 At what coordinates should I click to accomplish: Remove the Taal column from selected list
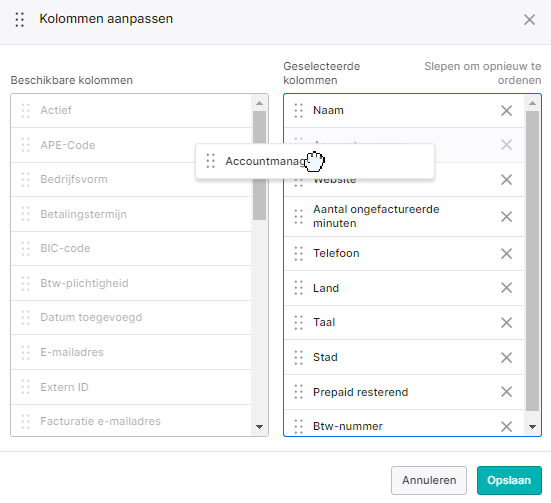pos(506,323)
